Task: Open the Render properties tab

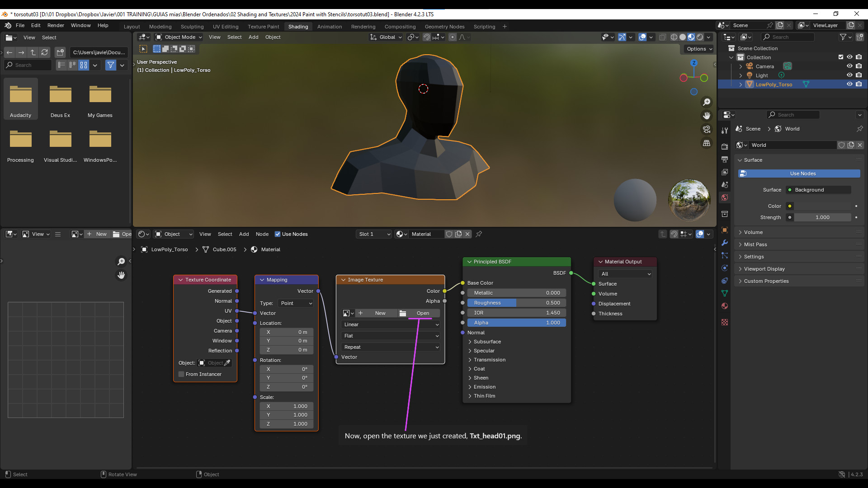Action: (725, 146)
